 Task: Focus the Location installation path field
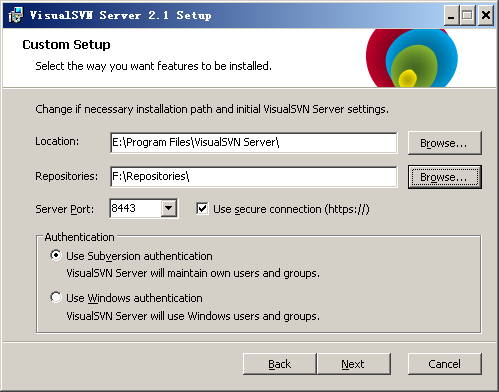254,143
